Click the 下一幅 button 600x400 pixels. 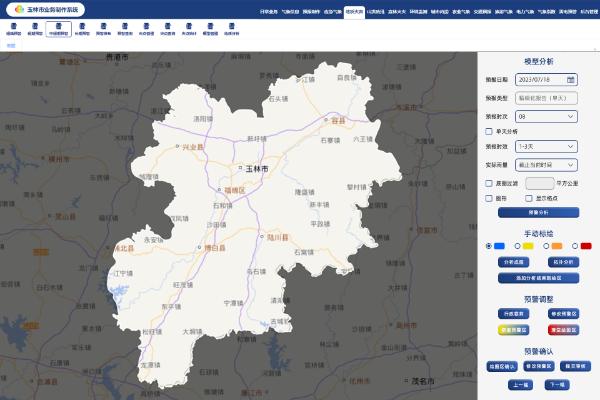click(x=556, y=384)
